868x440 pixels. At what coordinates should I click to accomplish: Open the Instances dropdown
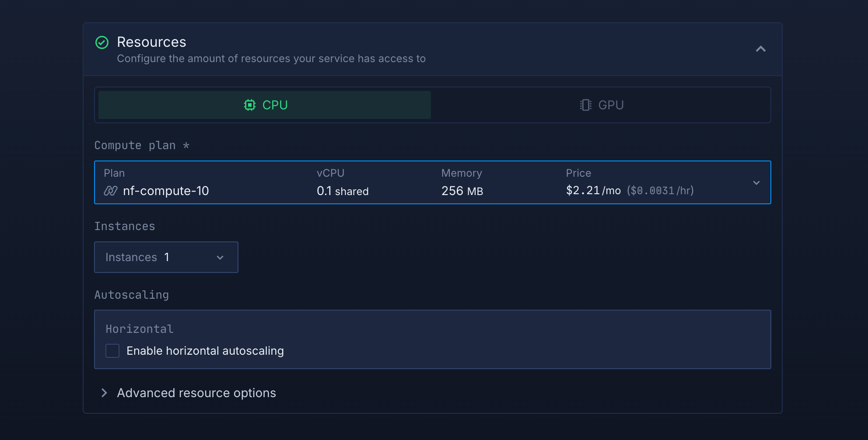[x=166, y=258]
